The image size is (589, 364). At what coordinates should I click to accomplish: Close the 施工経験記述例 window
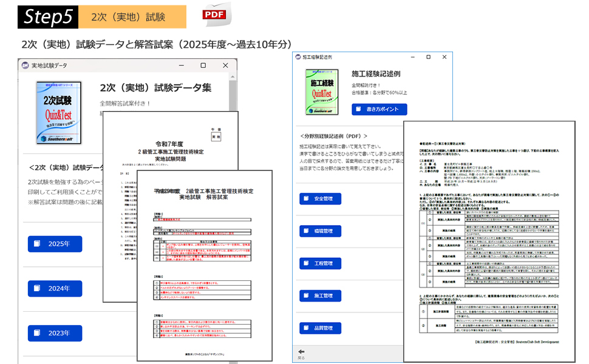pyautogui.click(x=444, y=57)
